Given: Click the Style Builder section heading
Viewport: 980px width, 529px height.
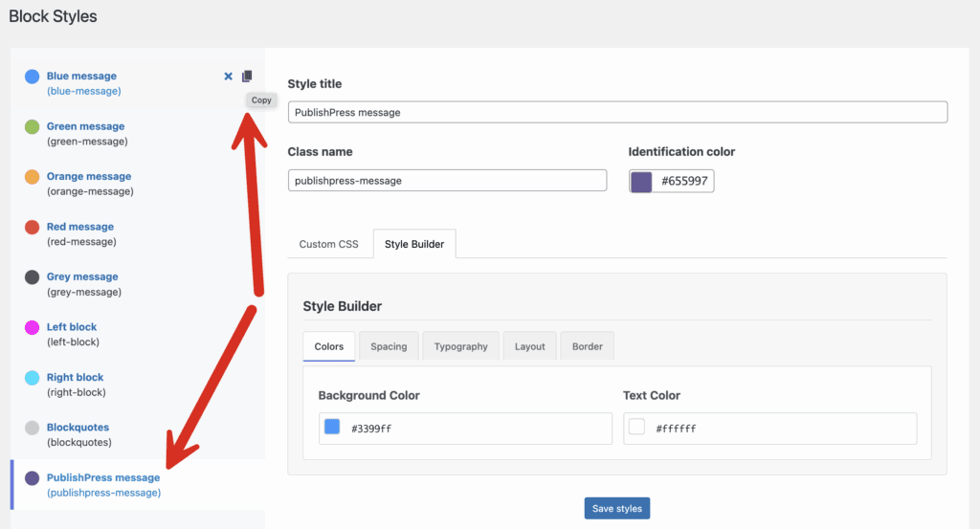Looking at the screenshot, I should 343,307.
